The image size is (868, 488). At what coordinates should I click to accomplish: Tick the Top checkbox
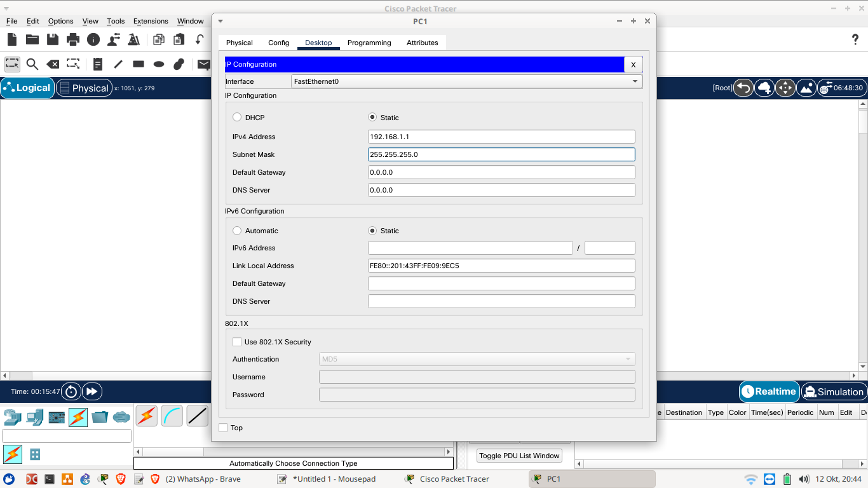coord(223,428)
